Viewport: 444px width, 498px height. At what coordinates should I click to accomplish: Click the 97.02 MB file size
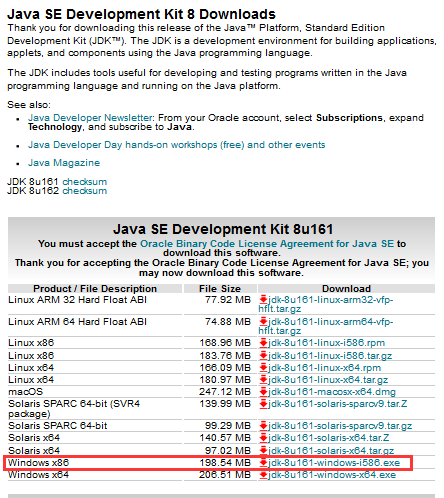click(x=228, y=451)
